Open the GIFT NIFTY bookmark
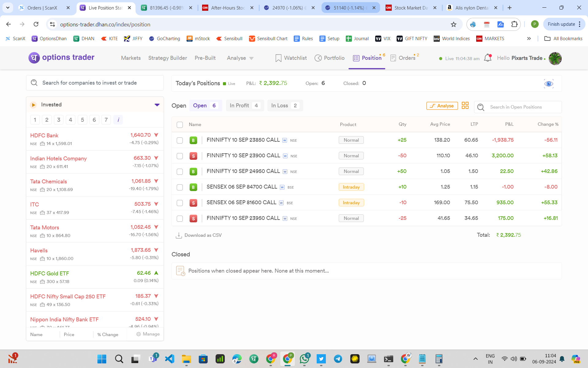Viewport: 588px width, 368px height. pos(412,38)
